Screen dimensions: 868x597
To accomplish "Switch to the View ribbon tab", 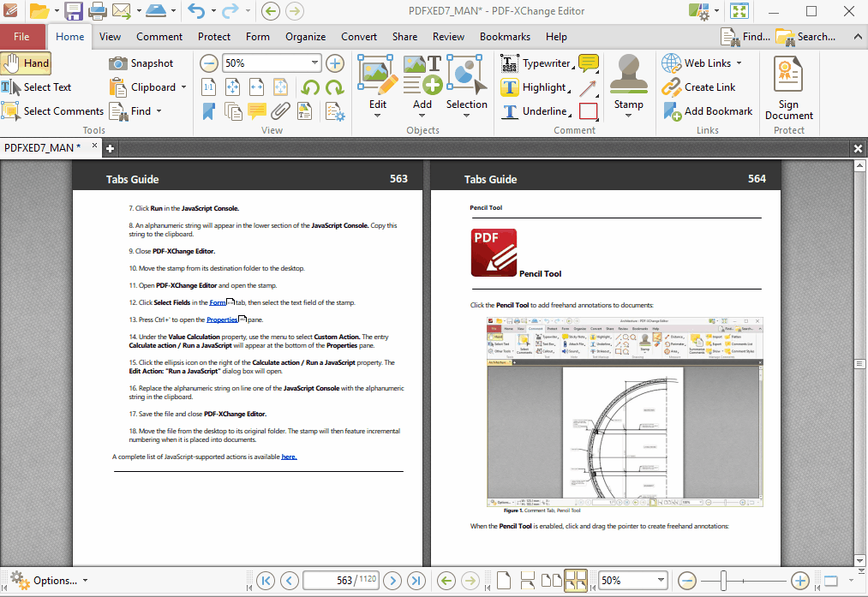I will (110, 37).
